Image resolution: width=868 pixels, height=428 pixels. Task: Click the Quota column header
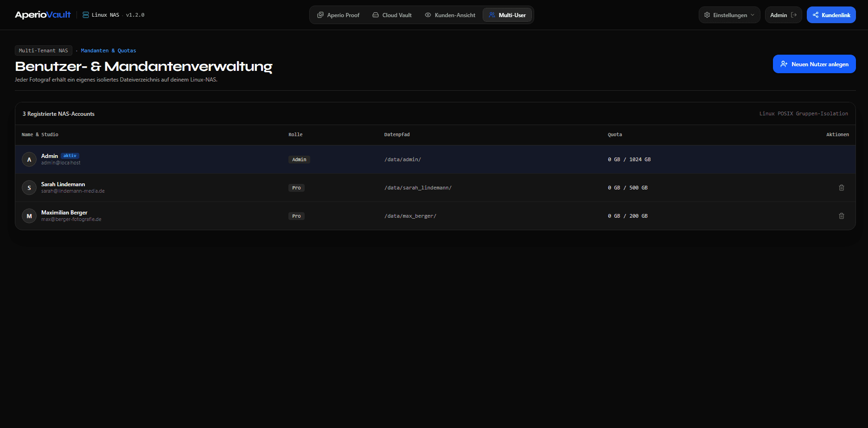[615, 134]
